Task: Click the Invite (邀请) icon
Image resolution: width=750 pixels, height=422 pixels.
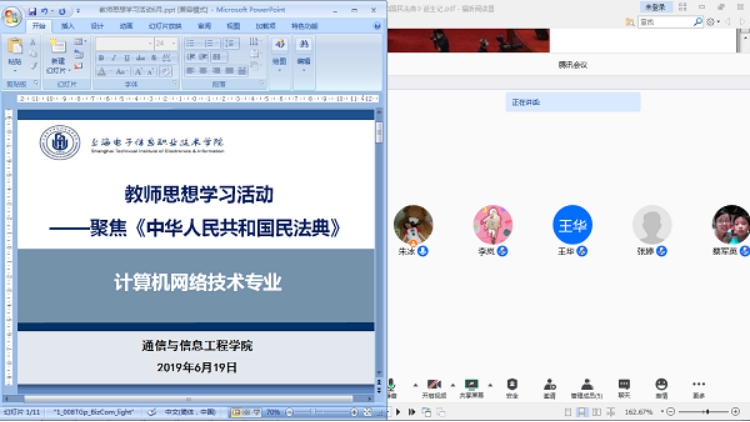Action: coord(549,388)
